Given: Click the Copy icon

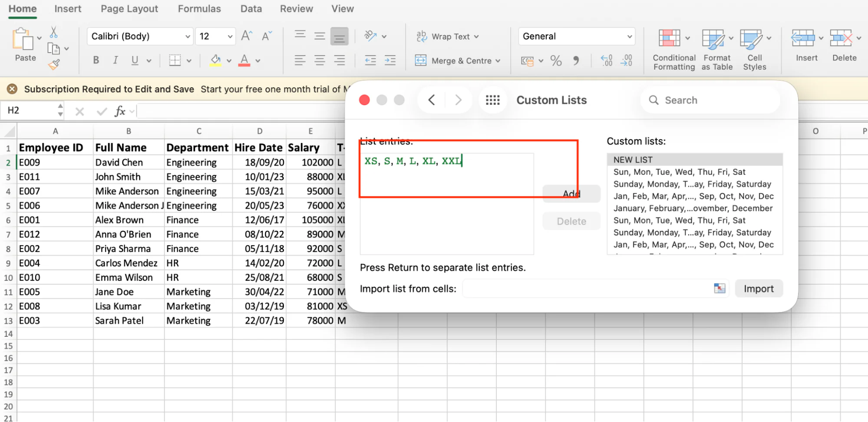Looking at the screenshot, I should [53, 49].
